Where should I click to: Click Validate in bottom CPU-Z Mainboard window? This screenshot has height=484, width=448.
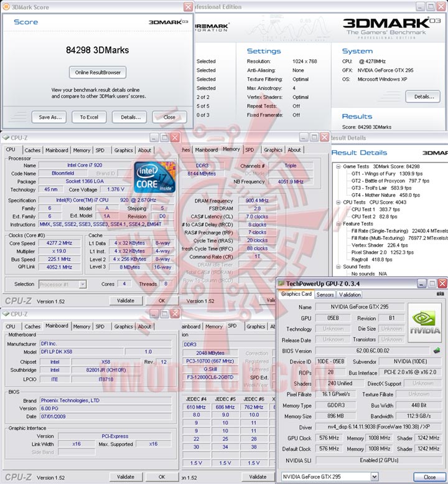pos(126,477)
